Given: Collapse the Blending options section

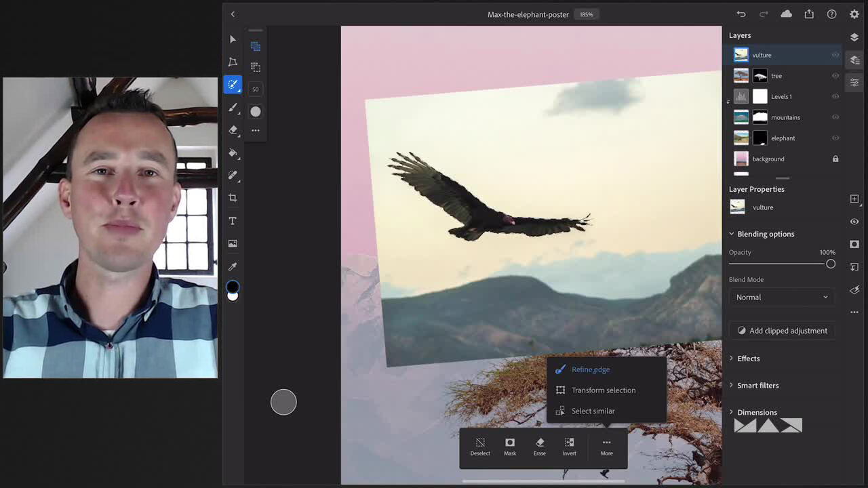Looking at the screenshot, I should pyautogui.click(x=732, y=234).
